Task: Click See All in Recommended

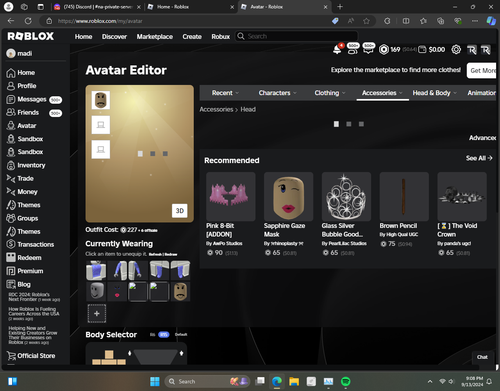Action: 479,158
